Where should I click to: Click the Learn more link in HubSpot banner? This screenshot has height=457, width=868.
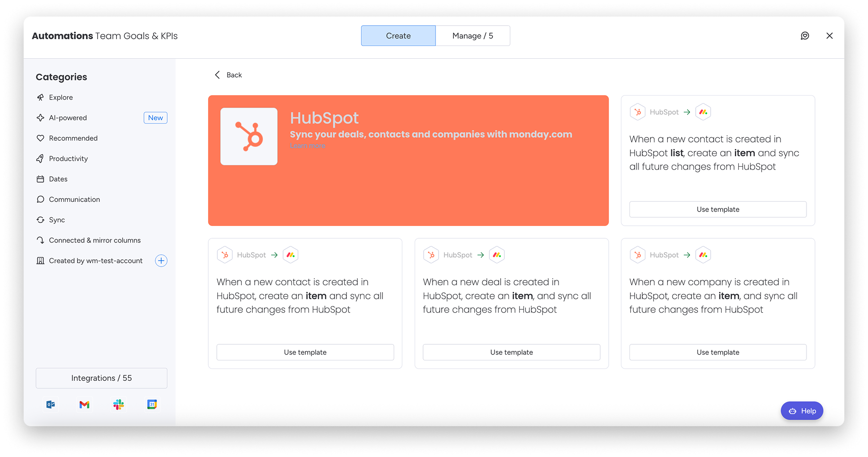click(308, 146)
